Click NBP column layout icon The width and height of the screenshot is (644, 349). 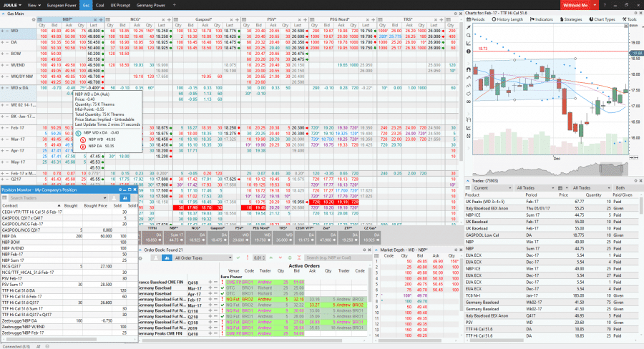[x=40, y=20]
